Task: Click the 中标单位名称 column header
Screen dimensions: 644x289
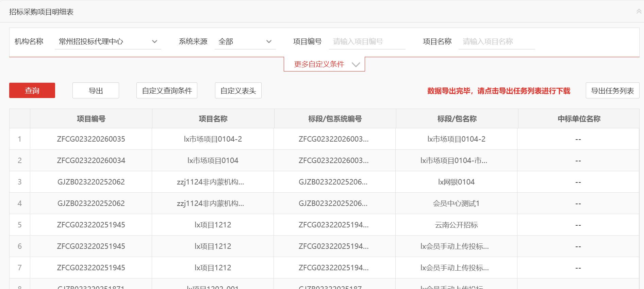Action: point(579,119)
